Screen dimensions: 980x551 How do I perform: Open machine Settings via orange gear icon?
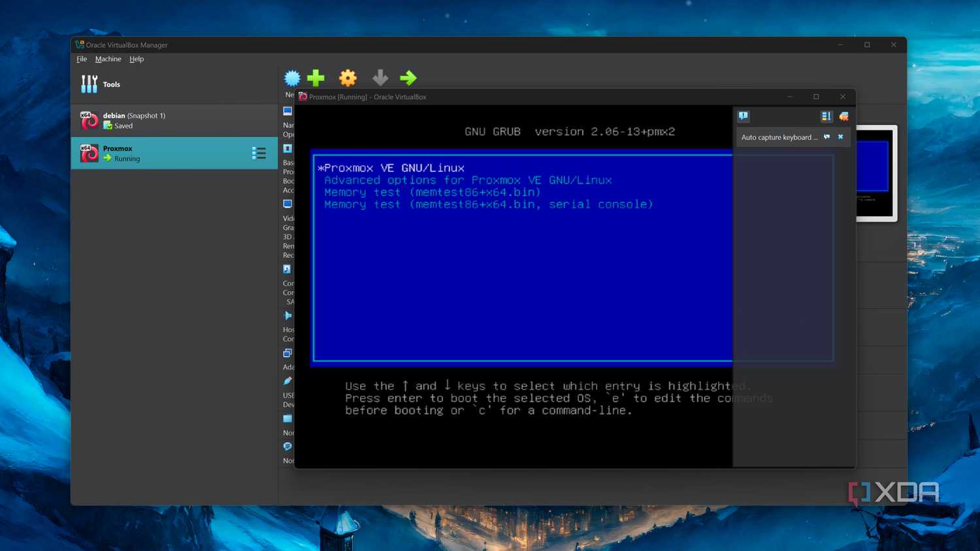point(348,78)
